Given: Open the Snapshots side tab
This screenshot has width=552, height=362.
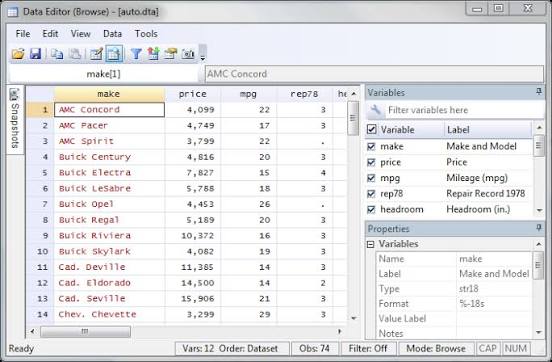Looking at the screenshot, I should (15, 119).
